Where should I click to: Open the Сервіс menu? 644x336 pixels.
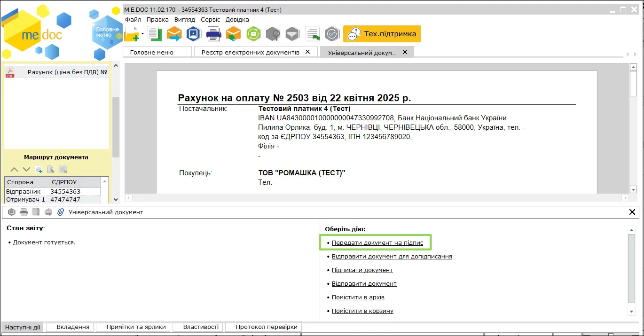pos(210,20)
